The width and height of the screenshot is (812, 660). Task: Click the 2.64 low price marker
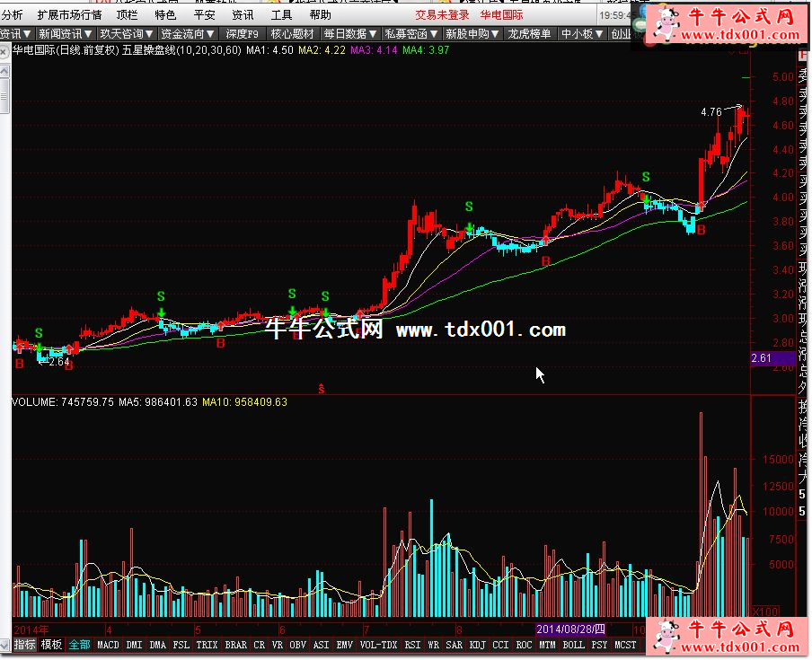pyautogui.click(x=56, y=362)
